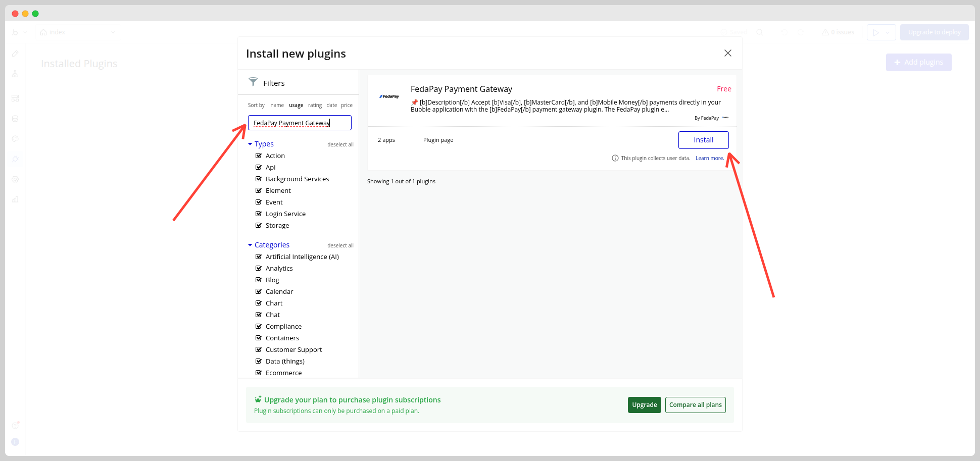This screenshot has height=461, width=980.
Task: Sort plugins by rating
Action: [315, 105]
